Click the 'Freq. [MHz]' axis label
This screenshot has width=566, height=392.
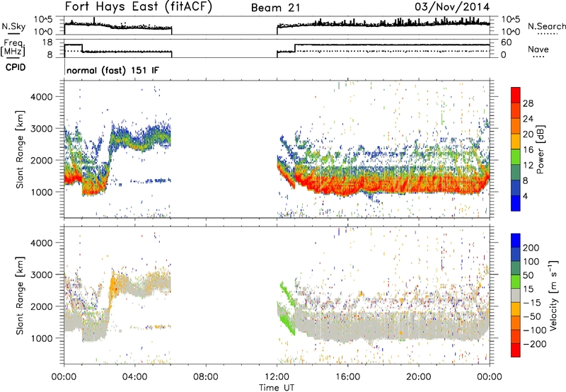13,47
